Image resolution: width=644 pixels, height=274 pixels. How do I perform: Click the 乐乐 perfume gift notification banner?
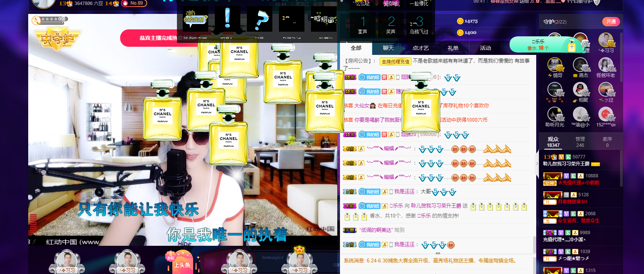tap(549, 45)
